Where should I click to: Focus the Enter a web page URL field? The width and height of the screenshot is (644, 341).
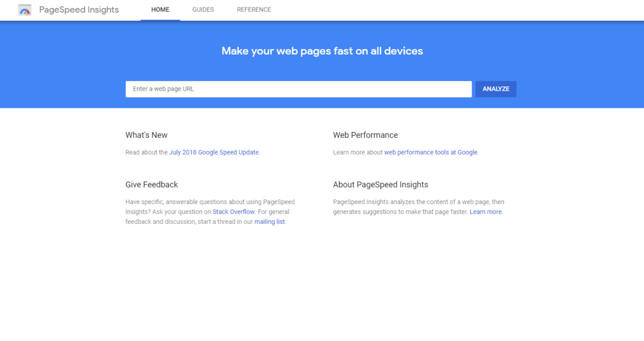click(x=299, y=89)
